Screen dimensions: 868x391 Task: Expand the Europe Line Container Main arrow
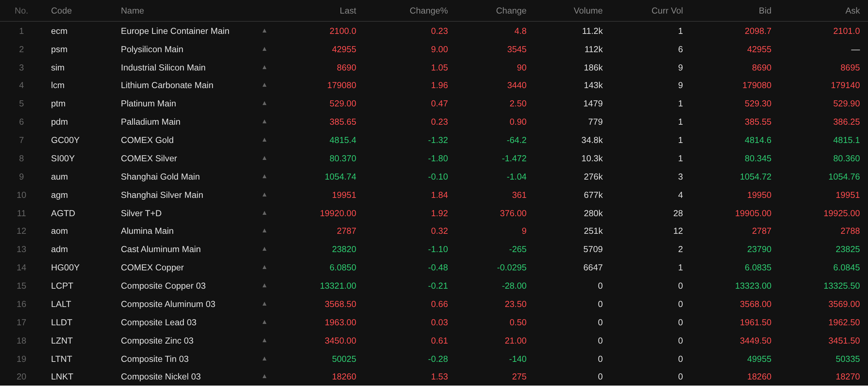coord(264,31)
